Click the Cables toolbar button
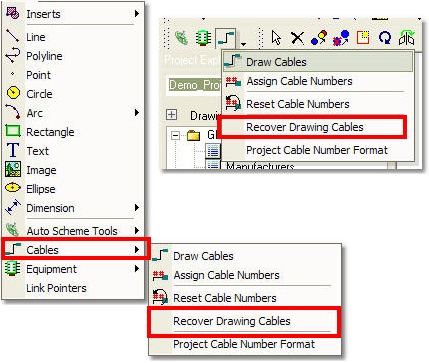 (226, 38)
